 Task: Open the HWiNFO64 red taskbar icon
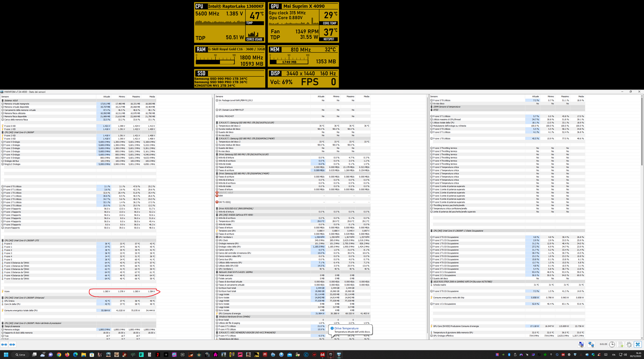coord(323,354)
